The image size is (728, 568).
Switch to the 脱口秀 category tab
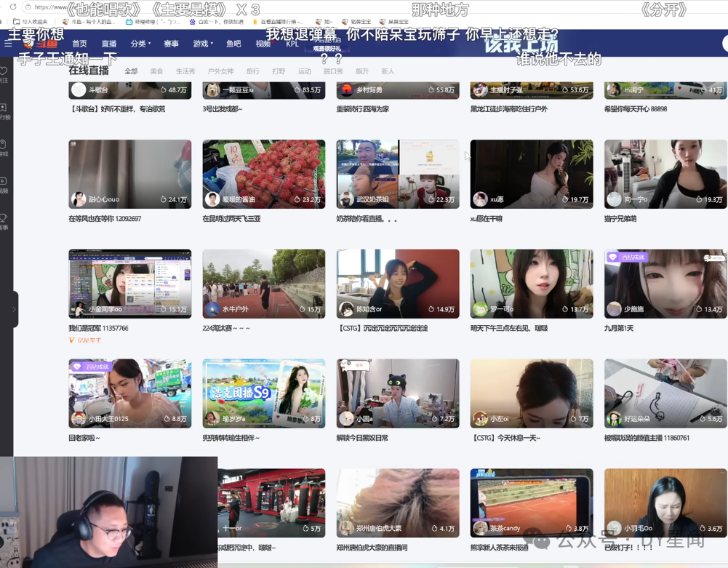333,71
